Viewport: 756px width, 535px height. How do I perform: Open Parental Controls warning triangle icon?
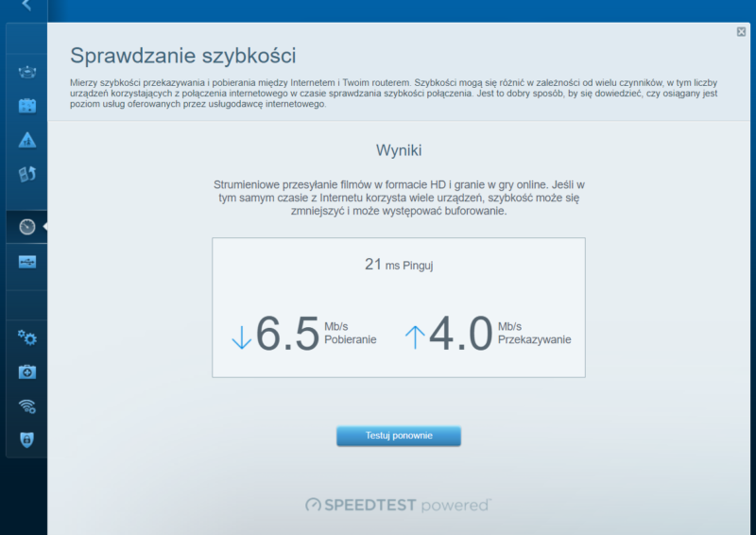pos(27,140)
